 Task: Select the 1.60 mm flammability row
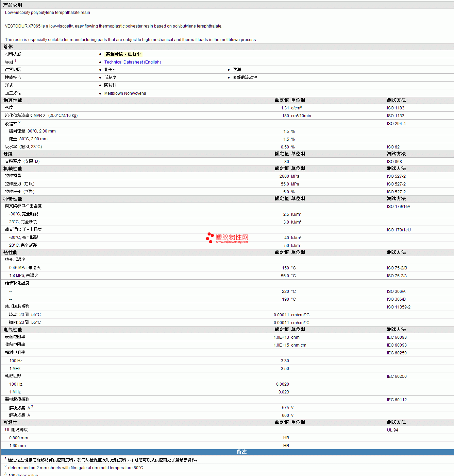point(227,446)
